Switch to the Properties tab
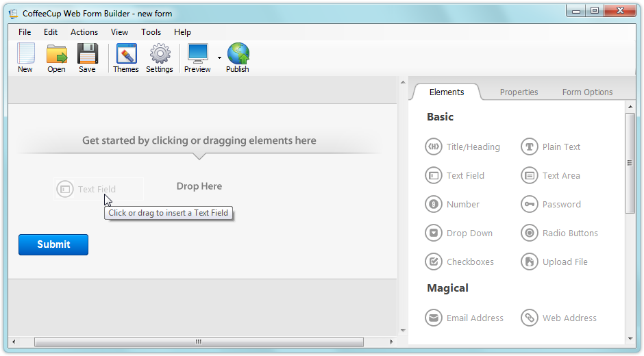 tap(519, 92)
